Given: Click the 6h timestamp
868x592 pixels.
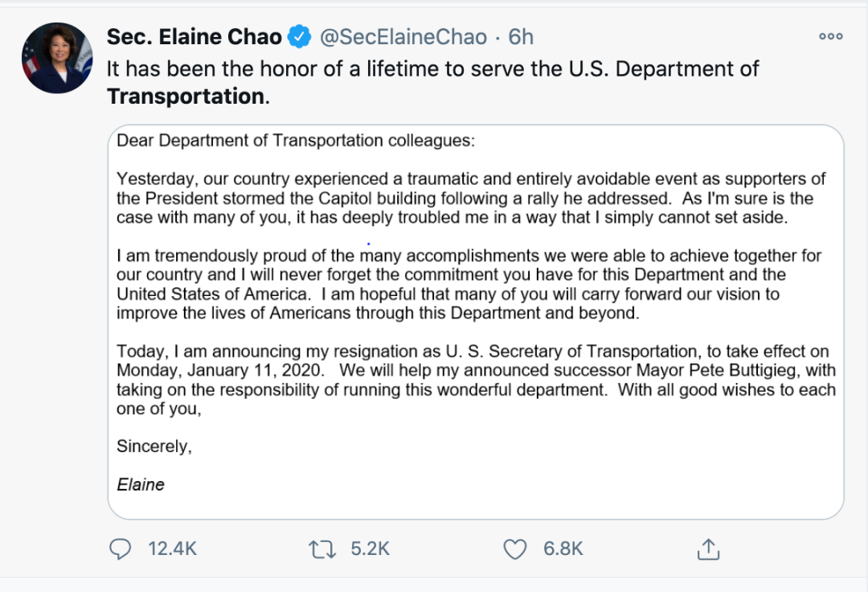Looking at the screenshot, I should (x=521, y=37).
